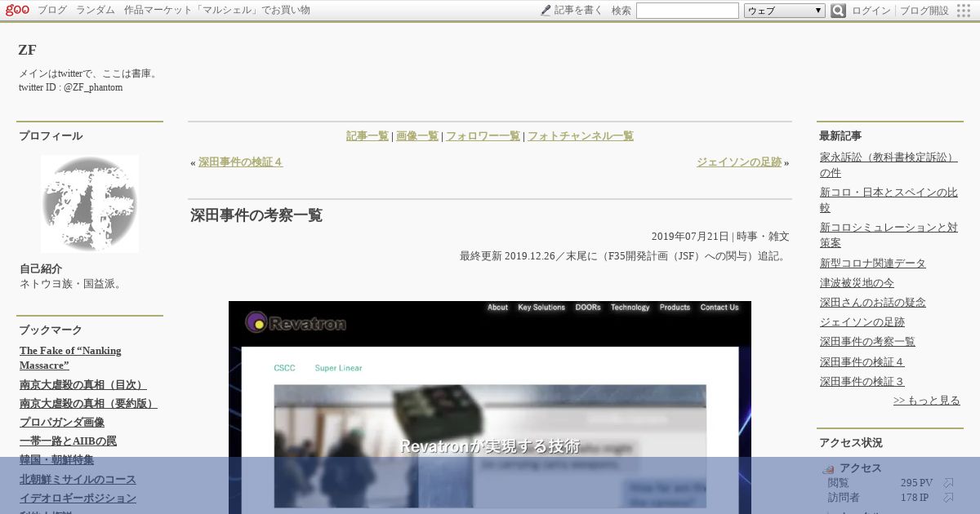Open the 一帯一路とAIIBの罠 bookmark
The image size is (980, 514).
68,441
